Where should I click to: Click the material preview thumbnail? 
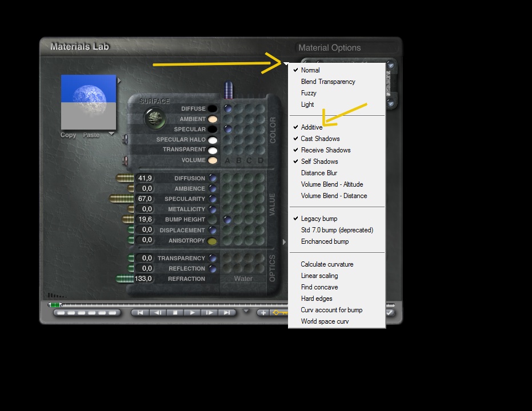[x=89, y=102]
